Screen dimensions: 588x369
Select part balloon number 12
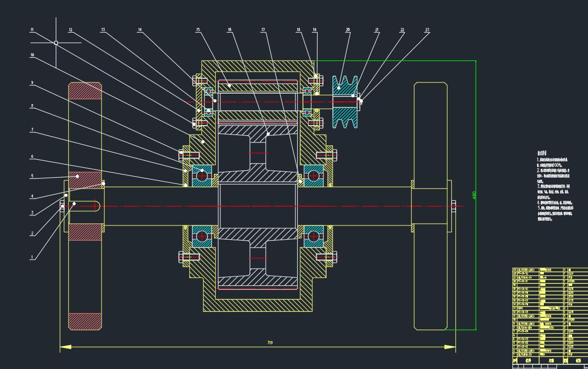[x=70, y=29]
